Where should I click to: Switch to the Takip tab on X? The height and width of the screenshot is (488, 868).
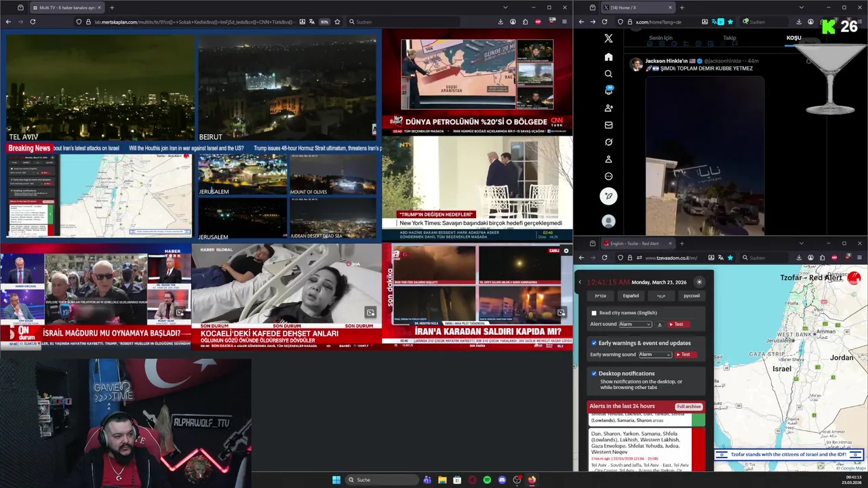[x=730, y=38]
